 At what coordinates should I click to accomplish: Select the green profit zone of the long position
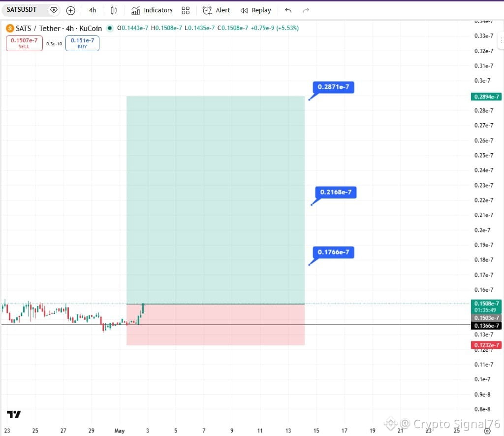pyautogui.click(x=216, y=200)
